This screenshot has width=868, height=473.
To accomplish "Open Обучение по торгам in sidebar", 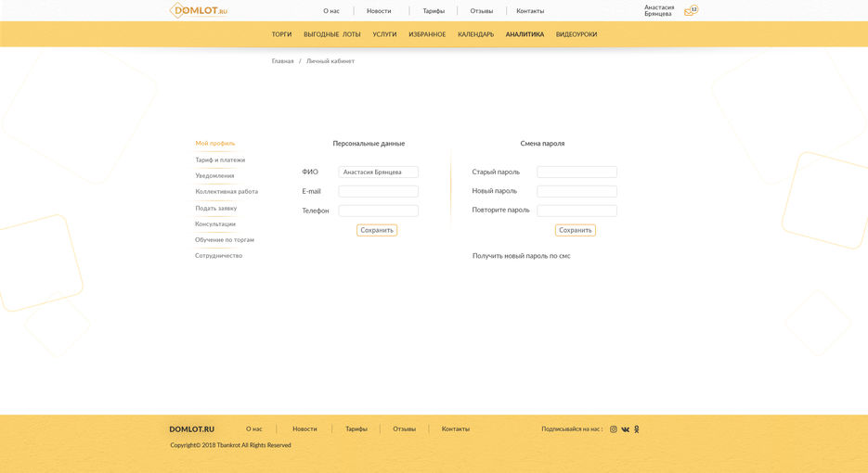I will (225, 240).
